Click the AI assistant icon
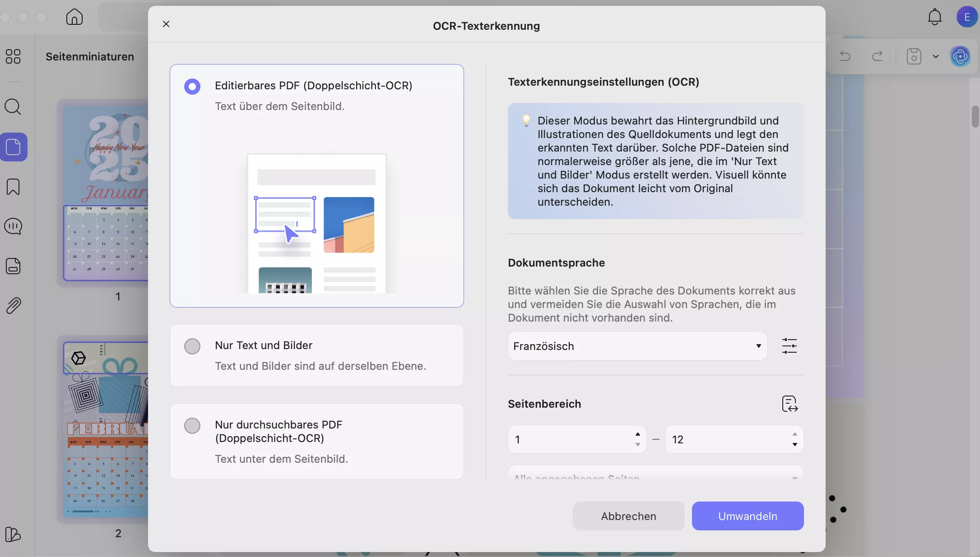This screenshot has height=557, width=980. [x=960, y=56]
